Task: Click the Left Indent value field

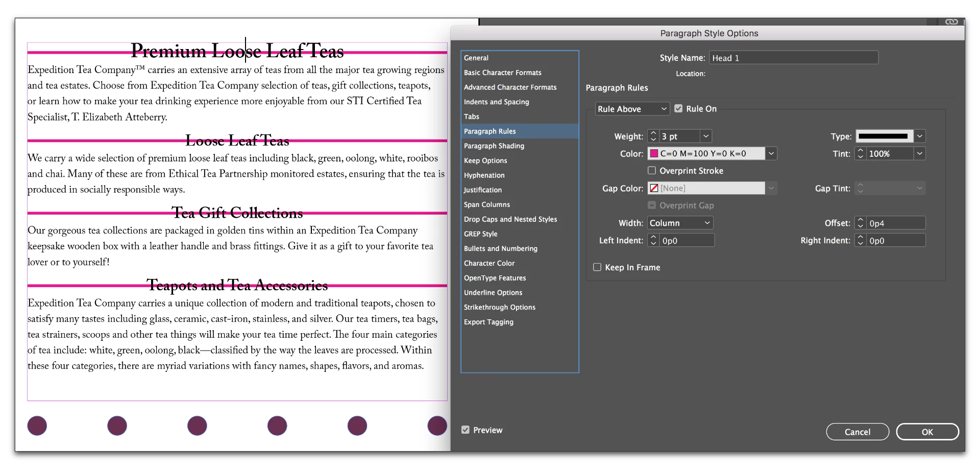Action: 687,240
